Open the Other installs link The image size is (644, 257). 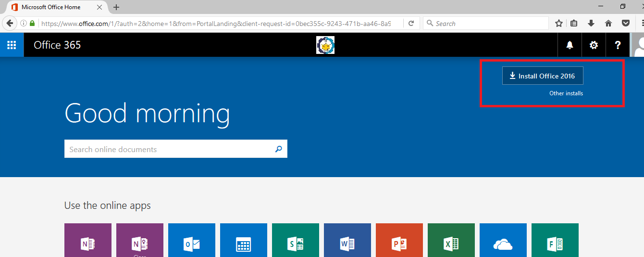[566, 93]
